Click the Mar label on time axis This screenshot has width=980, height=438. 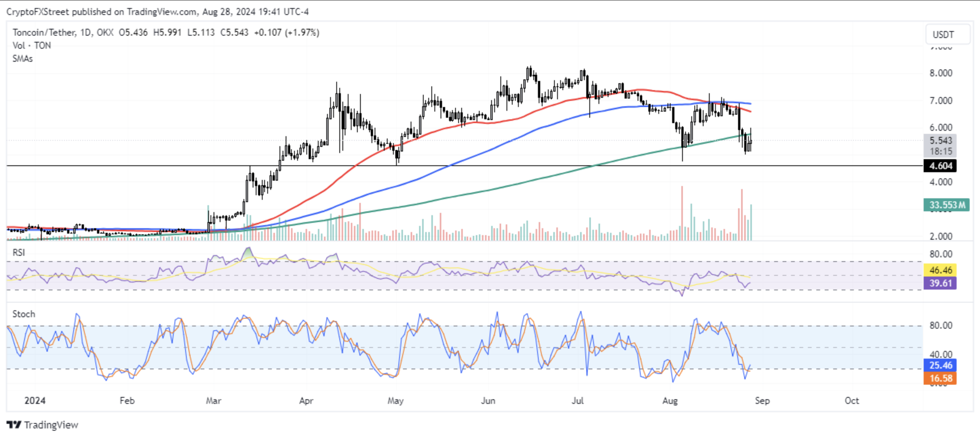point(213,401)
